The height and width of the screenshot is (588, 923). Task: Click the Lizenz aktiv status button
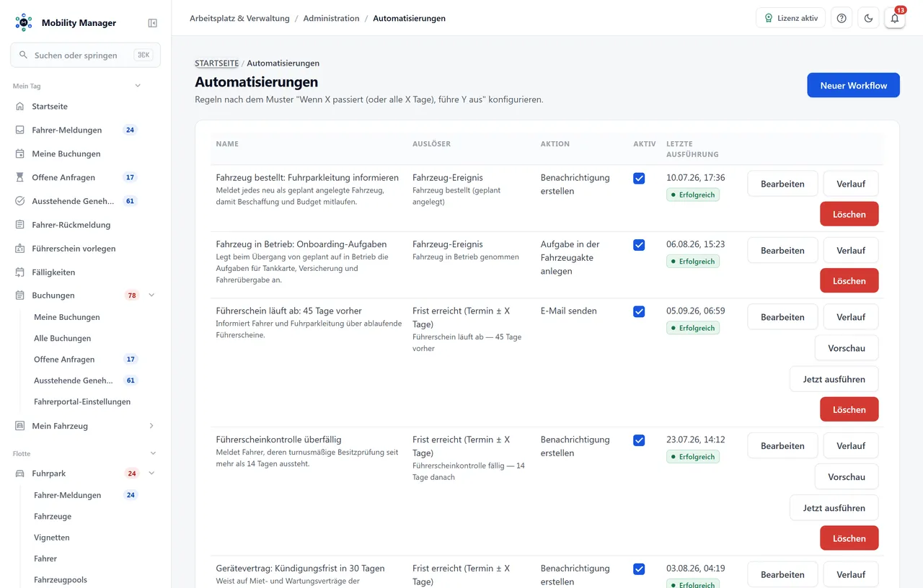(790, 18)
